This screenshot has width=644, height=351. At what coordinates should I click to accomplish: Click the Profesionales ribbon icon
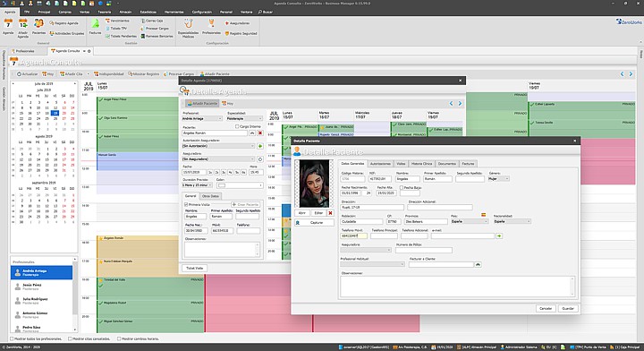pyautogui.click(x=211, y=27)
